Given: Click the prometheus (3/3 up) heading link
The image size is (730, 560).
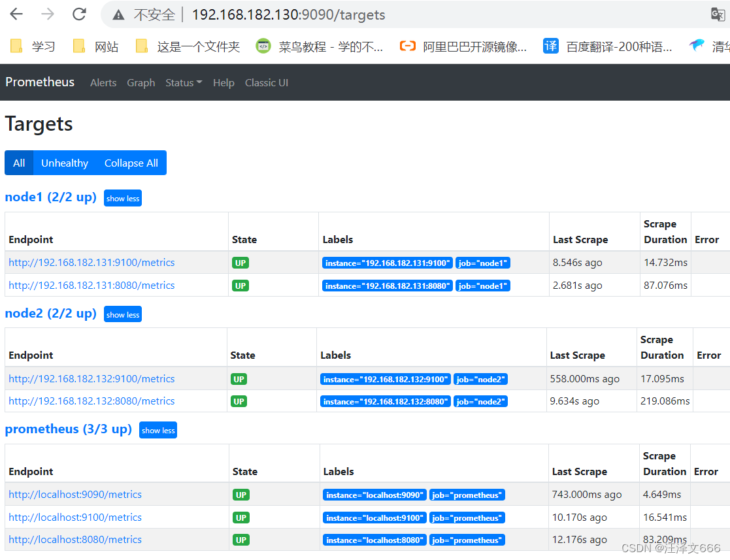Looking at the screenshot, I should [69, 429].
